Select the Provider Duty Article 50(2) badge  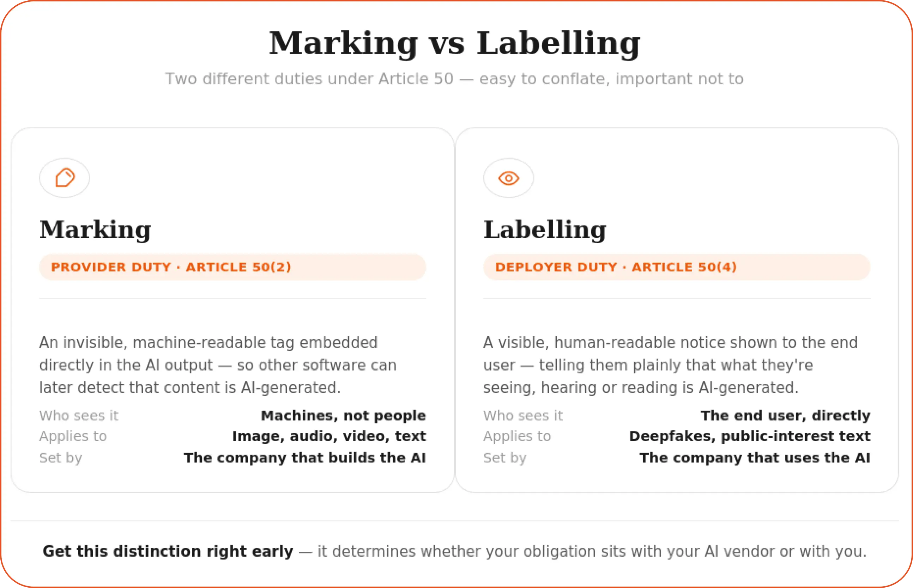[232, 267]
